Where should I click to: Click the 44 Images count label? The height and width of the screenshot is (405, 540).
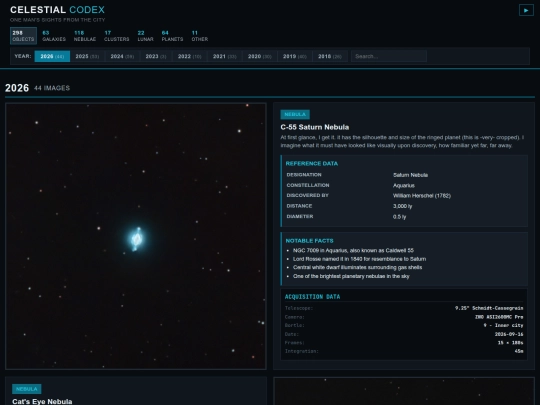tap(52, 88)
